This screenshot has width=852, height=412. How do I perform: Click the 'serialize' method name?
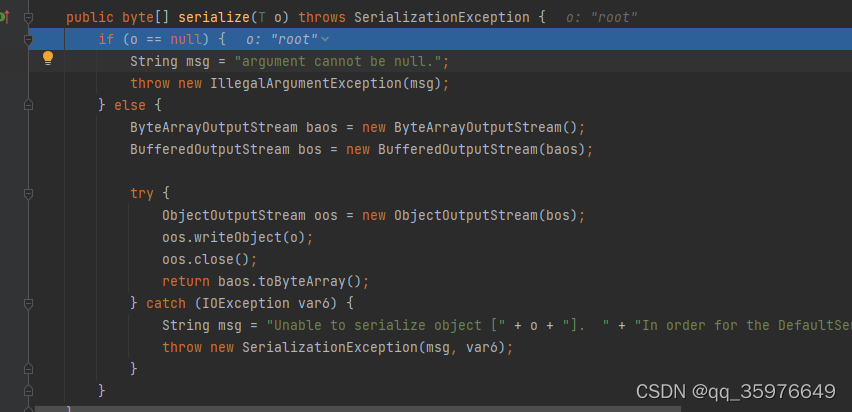click(x=214, y=17)
